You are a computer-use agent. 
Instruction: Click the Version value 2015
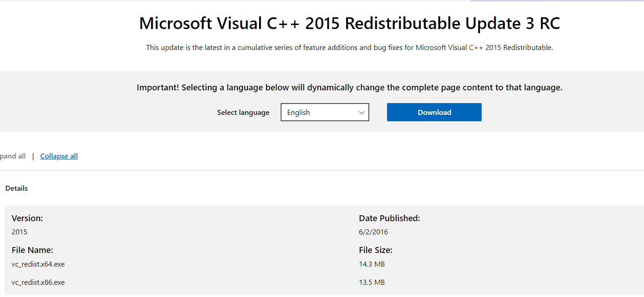click(x=20, y=232)
